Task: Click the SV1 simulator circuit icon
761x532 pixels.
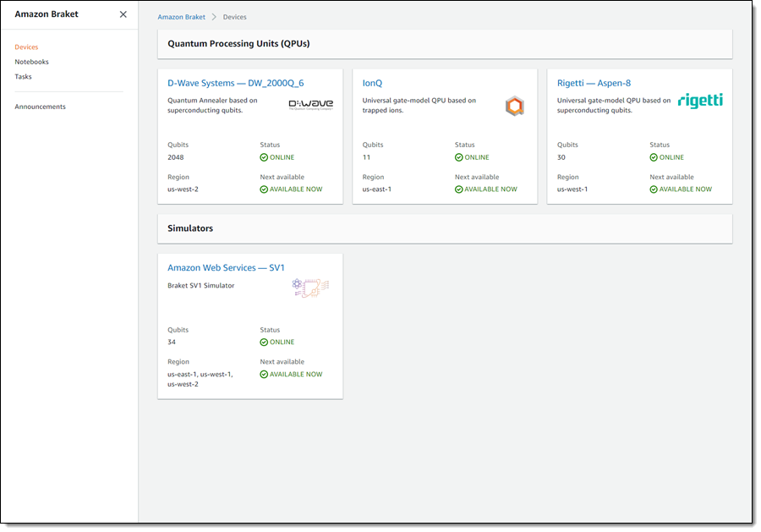Action: (x=310, y=288)
